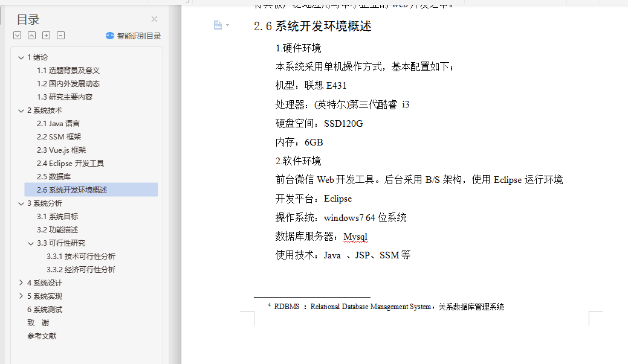
Task: Collapse the 3 系统分析 chapter
Action: tap(21, 203)
